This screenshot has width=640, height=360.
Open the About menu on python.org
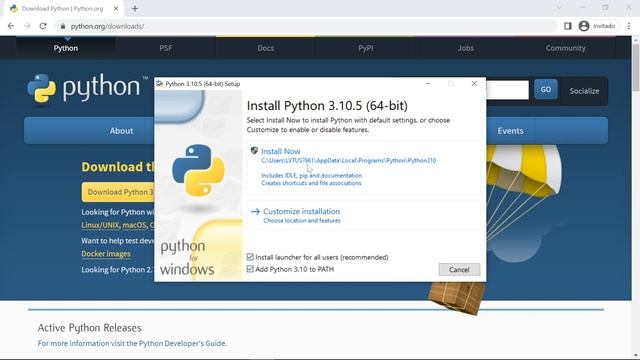click(x=121, y=131)
